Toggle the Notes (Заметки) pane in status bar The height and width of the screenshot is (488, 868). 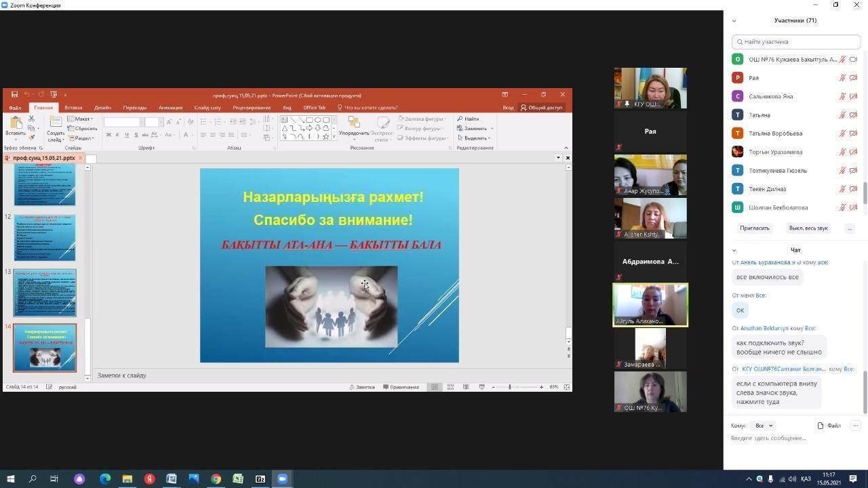362,387
